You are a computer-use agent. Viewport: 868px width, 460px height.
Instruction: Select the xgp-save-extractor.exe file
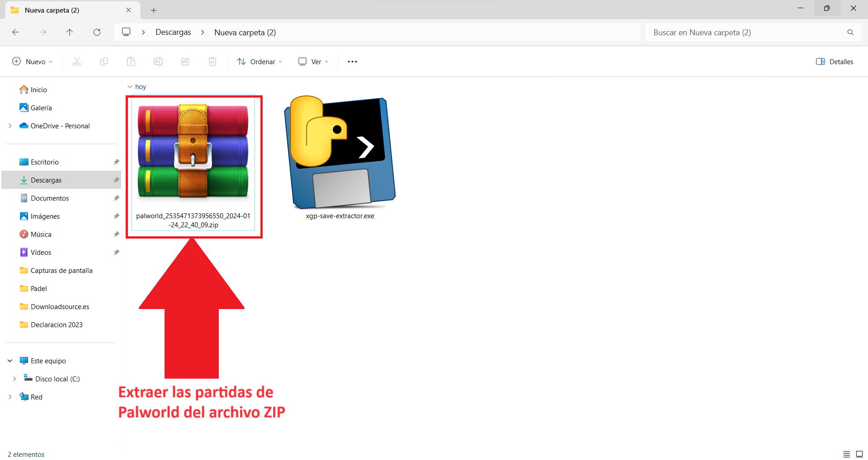point(340,158)
